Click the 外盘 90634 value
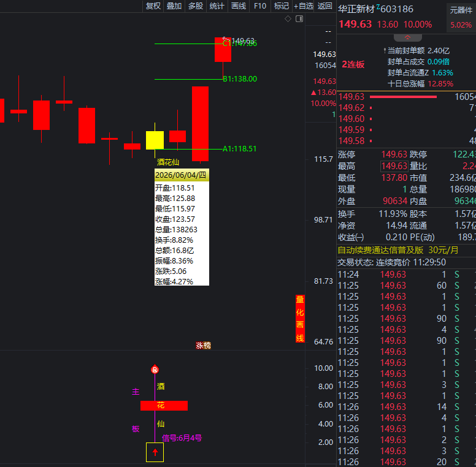The image size is (476, 467). pyautogui.click(x=395, y=201)
